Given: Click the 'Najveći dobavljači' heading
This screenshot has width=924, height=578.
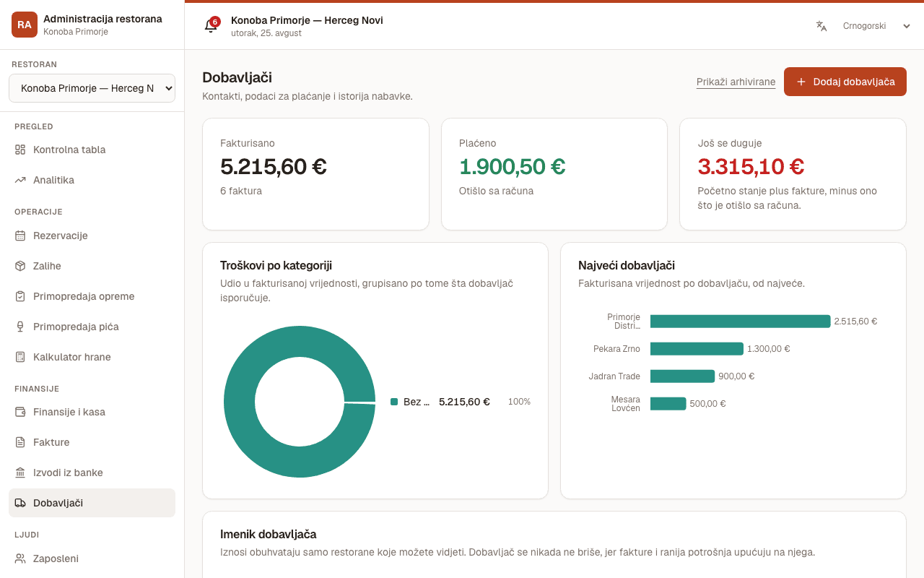Looking at the screenshot, I should 627,266.
